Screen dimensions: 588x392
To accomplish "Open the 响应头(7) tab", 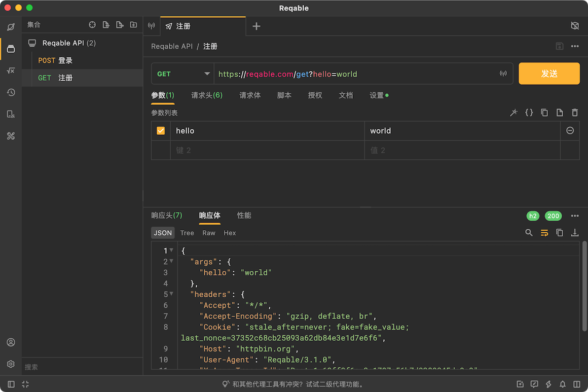I will coord(166,216).
